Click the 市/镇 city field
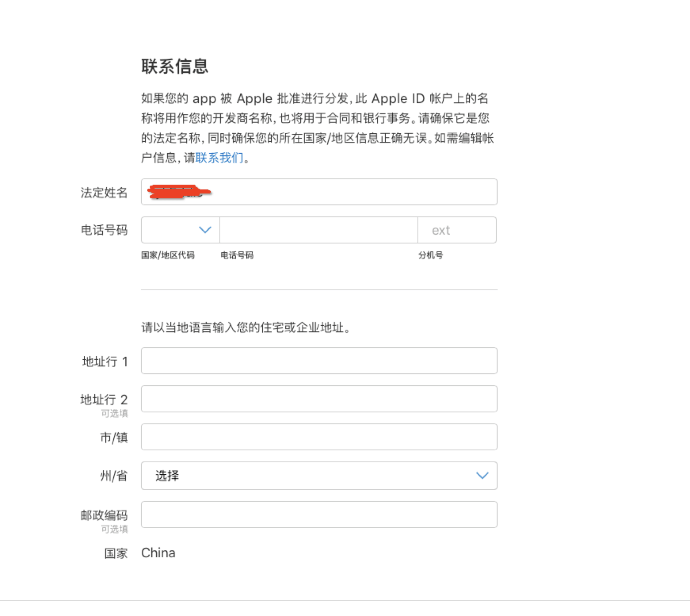 319,437
